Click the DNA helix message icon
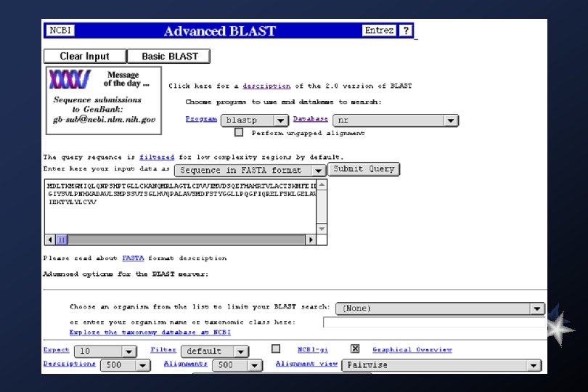The width and height of the screenshot is (588, 392). click(x=70, y=79)
